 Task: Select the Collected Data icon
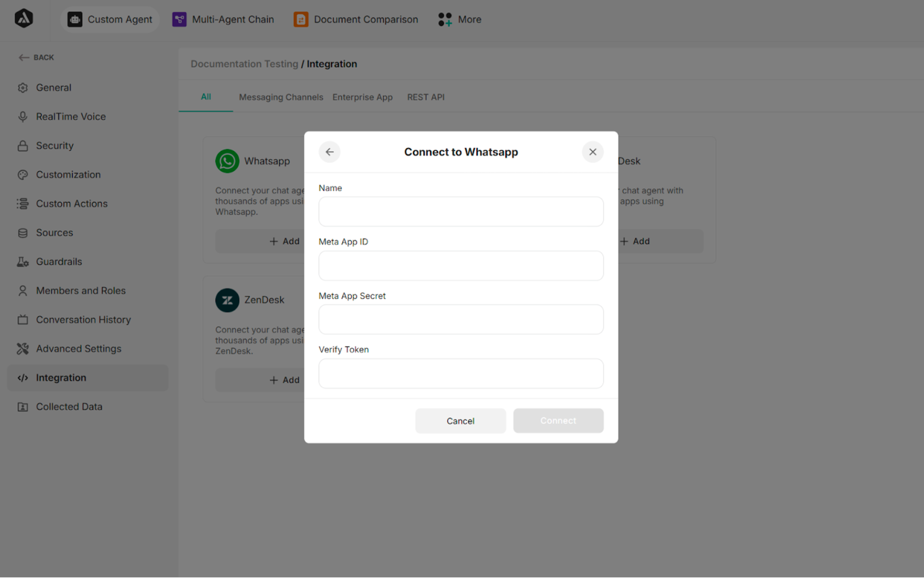click(x=23, y=407)
